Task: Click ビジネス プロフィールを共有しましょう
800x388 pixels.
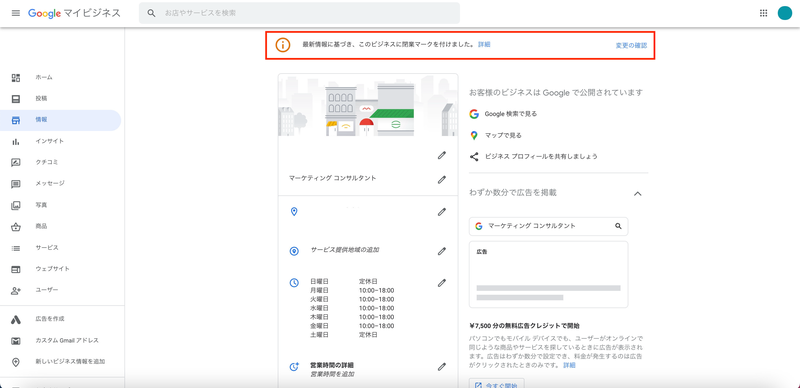Action: click(541, 157)
